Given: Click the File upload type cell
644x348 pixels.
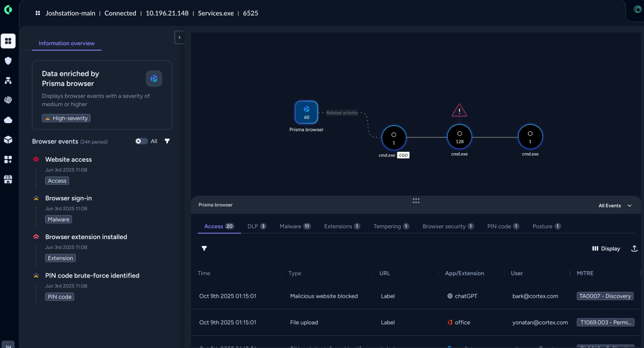Looking at the screenshot, I should [304, 322].
